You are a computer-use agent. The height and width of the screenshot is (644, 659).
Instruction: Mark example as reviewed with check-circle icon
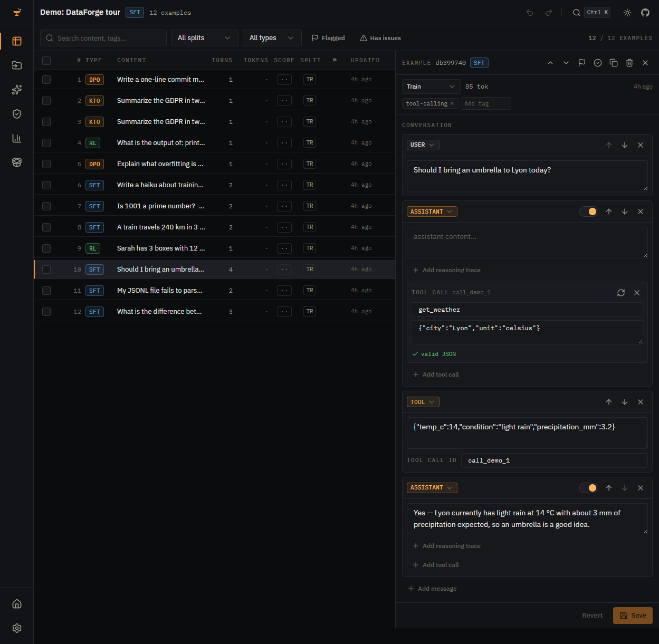pos(598,63)
